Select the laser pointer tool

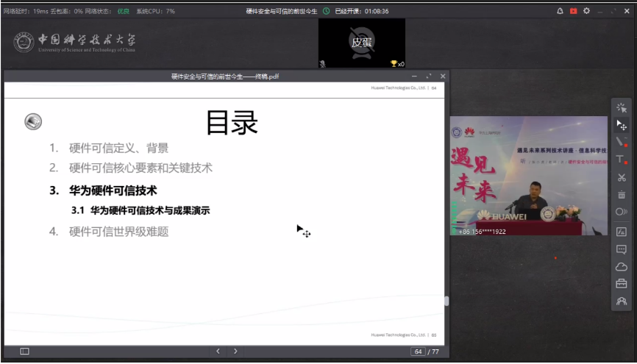[x=621, y=107]
